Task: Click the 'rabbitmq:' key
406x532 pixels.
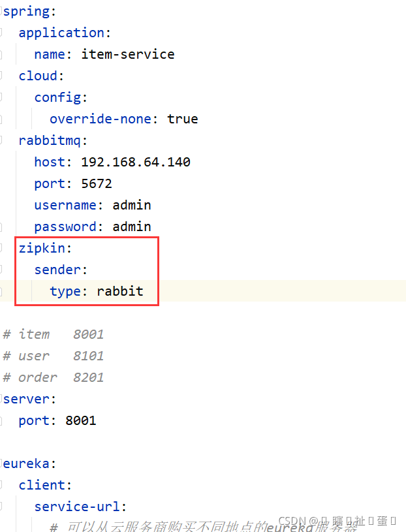Action: click(x=53, y=141)
